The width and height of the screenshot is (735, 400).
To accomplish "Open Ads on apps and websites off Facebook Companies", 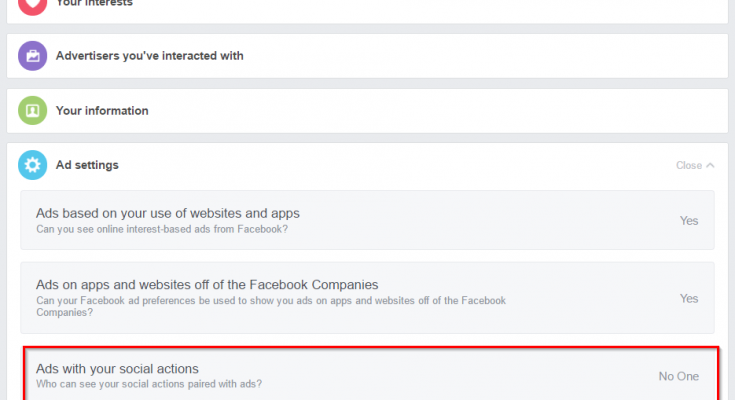I will coord(207,285).
